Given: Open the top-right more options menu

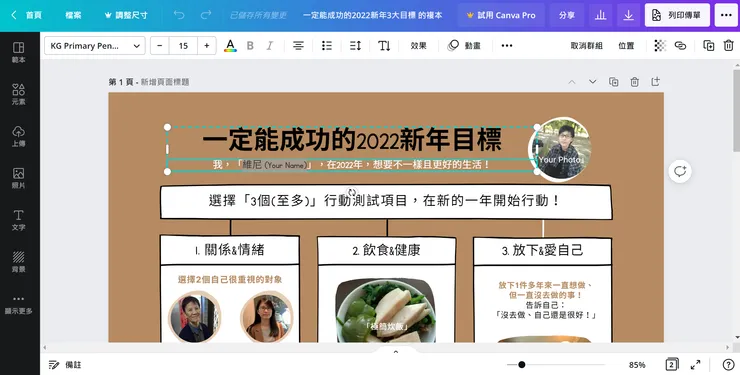Looking at the screenshot, I should point(726,15).
